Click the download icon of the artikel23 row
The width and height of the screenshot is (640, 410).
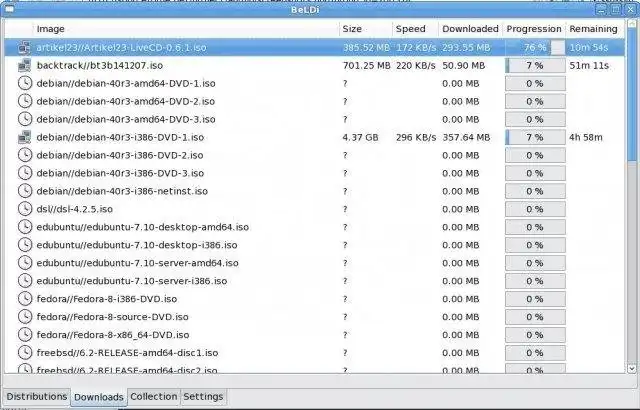tap(24, 48)
